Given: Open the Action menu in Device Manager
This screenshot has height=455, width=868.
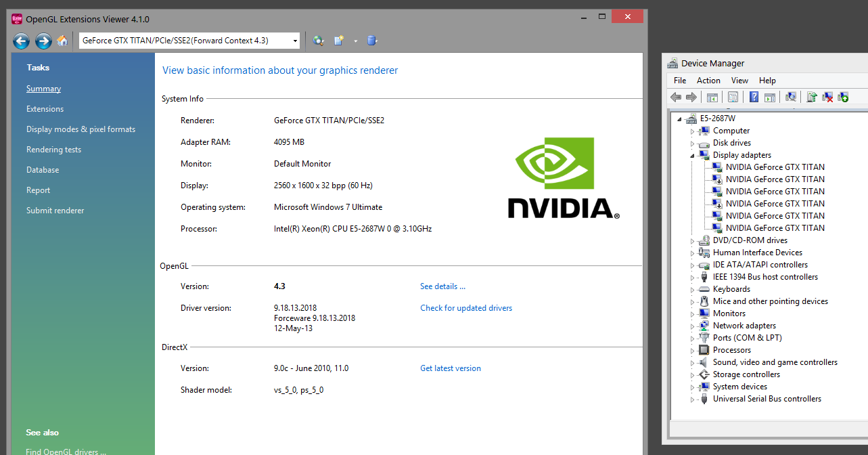Looking at the screenshot, I should [708, 81].
